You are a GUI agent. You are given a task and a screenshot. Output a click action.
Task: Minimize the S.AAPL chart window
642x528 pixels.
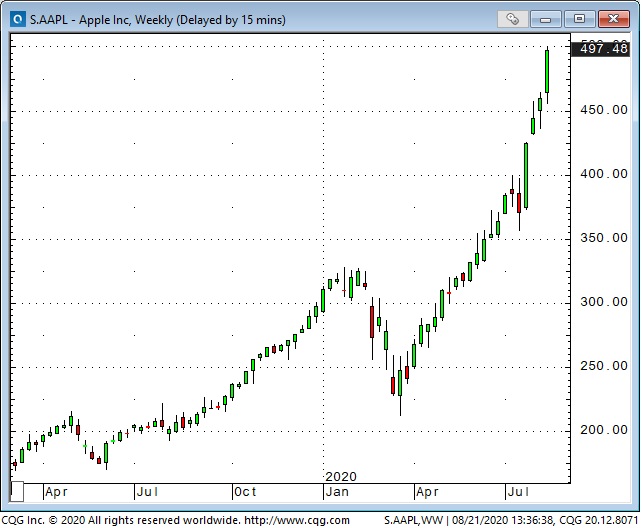pos(545,19)
